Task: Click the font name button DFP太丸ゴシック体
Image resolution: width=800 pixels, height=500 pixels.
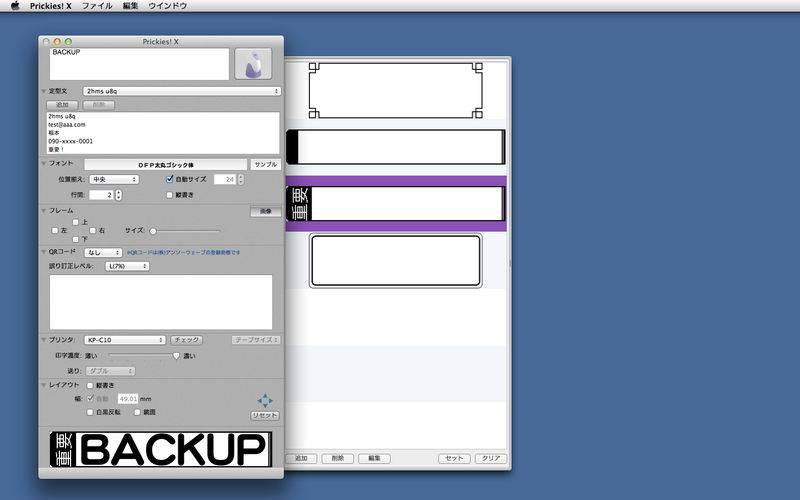Action: pyautogui.click(x=166, y=165)
